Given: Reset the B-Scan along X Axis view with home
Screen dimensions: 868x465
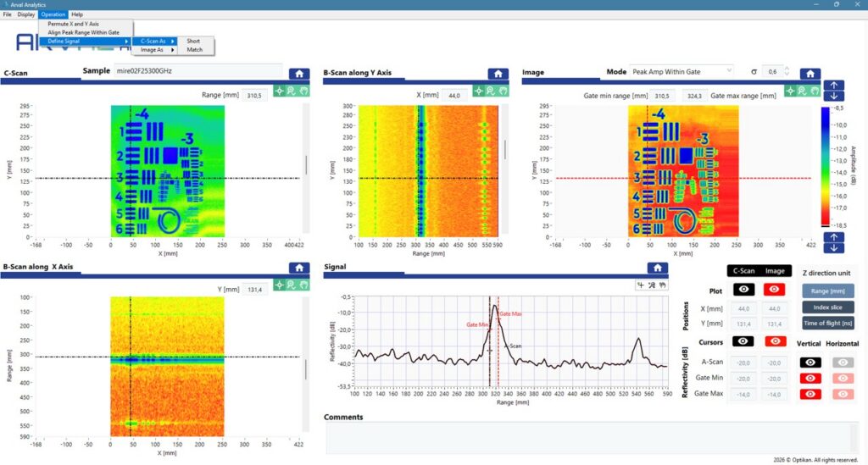Looking at the screenshot, I should click(x=299, y=268).
